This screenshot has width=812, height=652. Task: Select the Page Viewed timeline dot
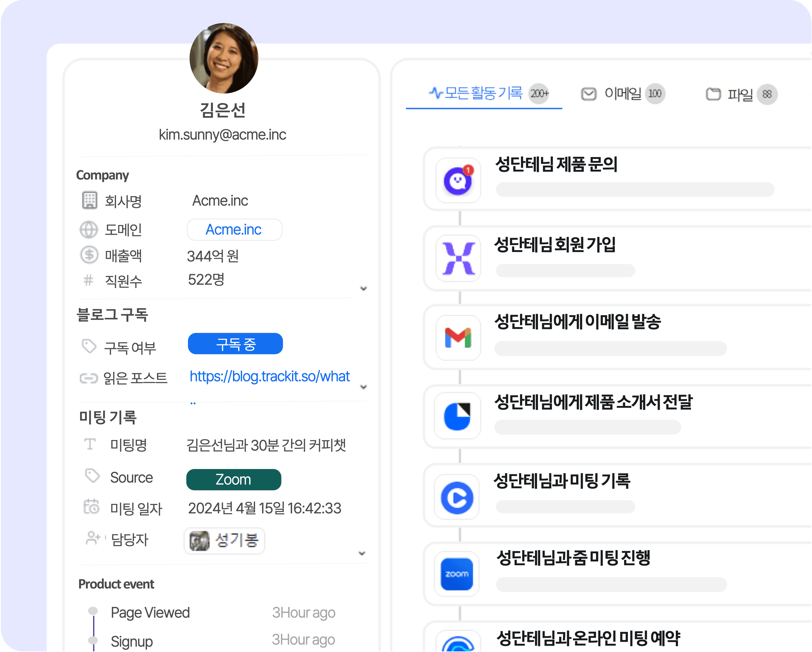pyautogui.click(x=93, y=611)
